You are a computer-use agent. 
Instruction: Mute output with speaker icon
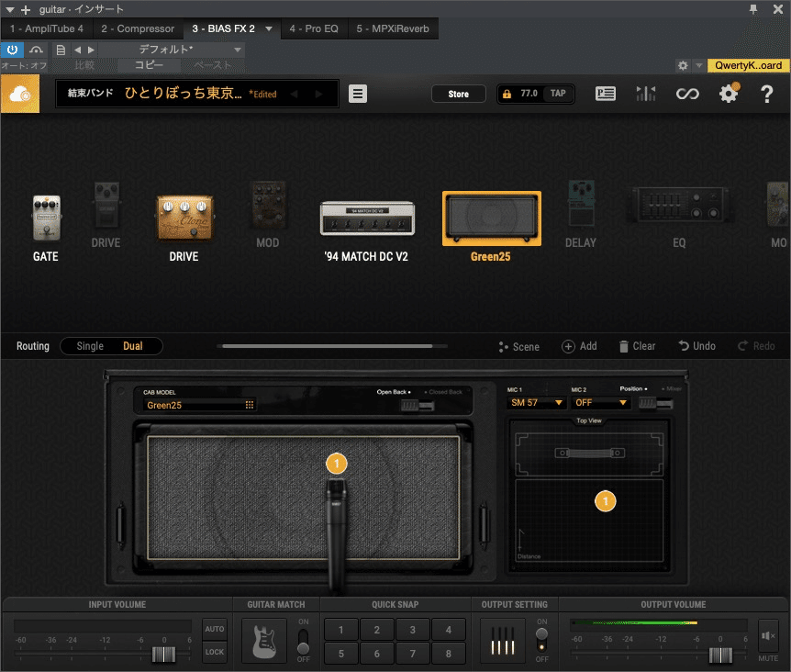point(768,636)
